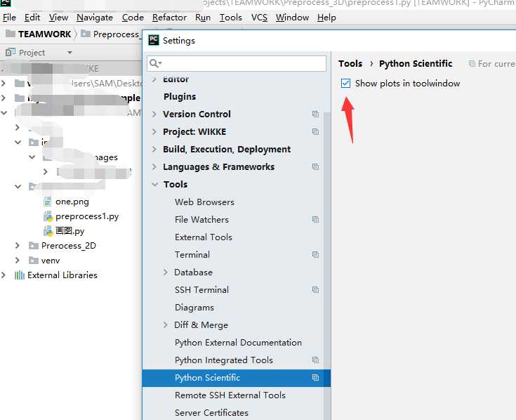Click the Settings search field
516x420 pixels.
(x=237, y=63)
